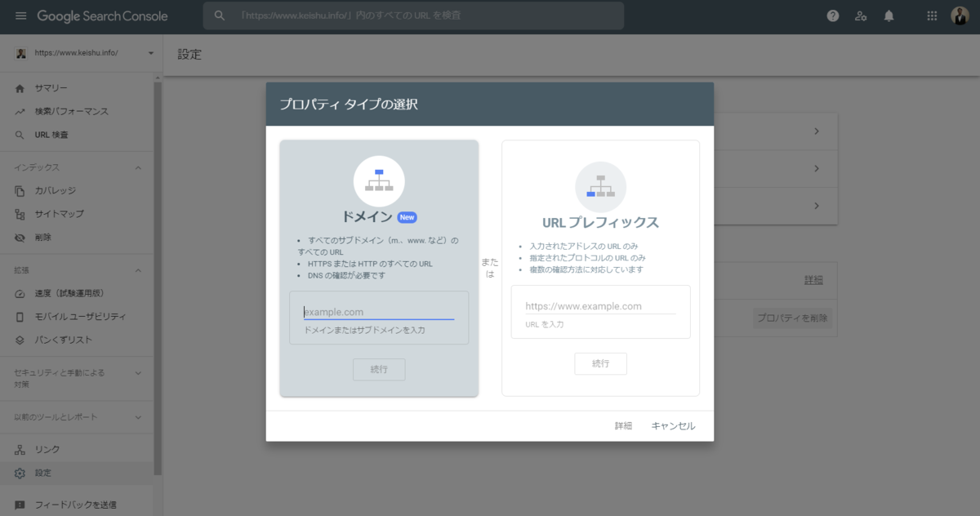Screen dimensions: 980x516
Task: Expand 以前のツールとレポート section
Action: coord(138,417)
